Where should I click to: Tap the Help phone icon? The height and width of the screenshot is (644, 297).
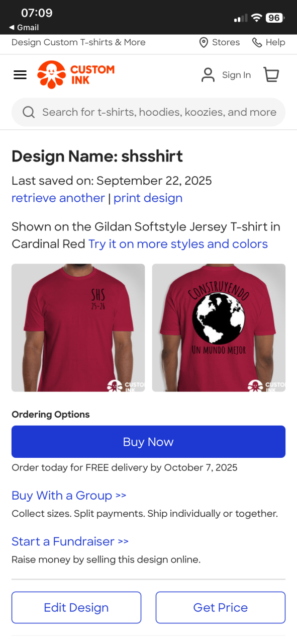point(257,43)
